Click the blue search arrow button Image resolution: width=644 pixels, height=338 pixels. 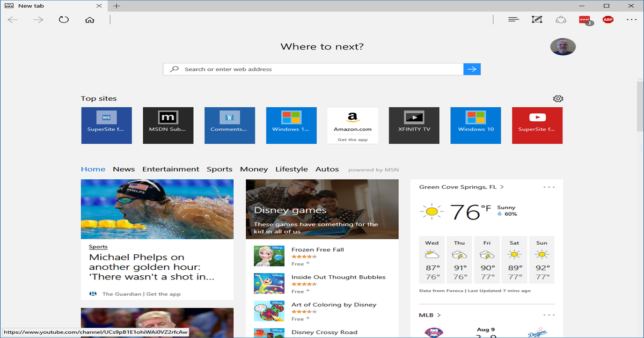point(472,69)
